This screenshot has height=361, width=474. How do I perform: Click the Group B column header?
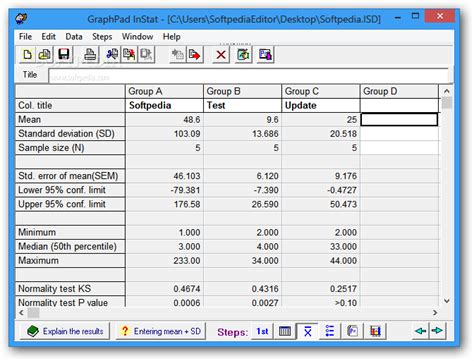click(x=242, y=91)
